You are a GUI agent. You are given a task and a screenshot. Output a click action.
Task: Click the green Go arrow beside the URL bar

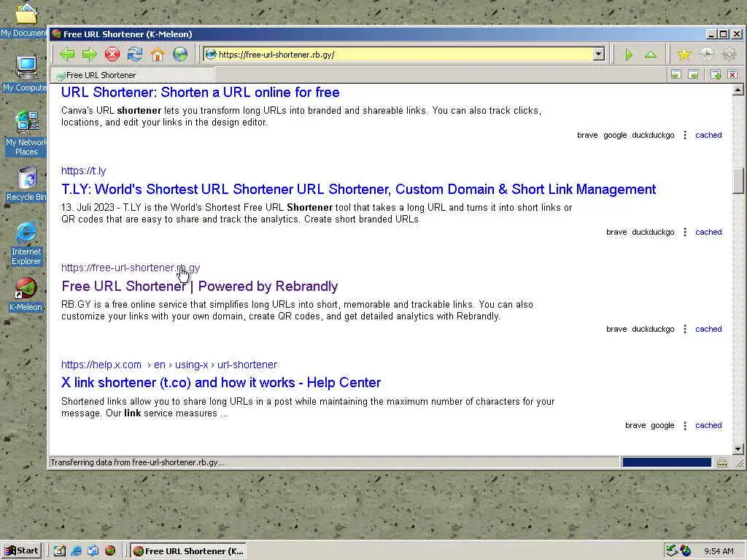629,55
